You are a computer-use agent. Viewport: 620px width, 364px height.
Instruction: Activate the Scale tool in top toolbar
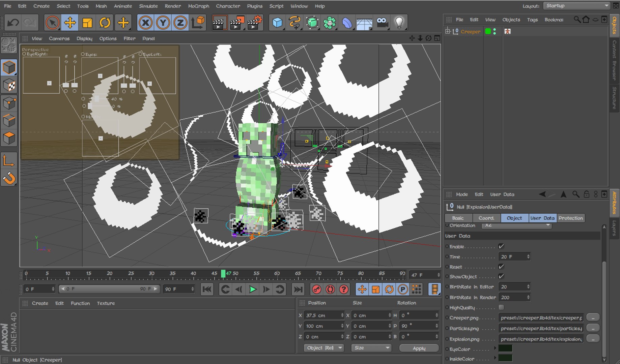(x=87, y=23)
